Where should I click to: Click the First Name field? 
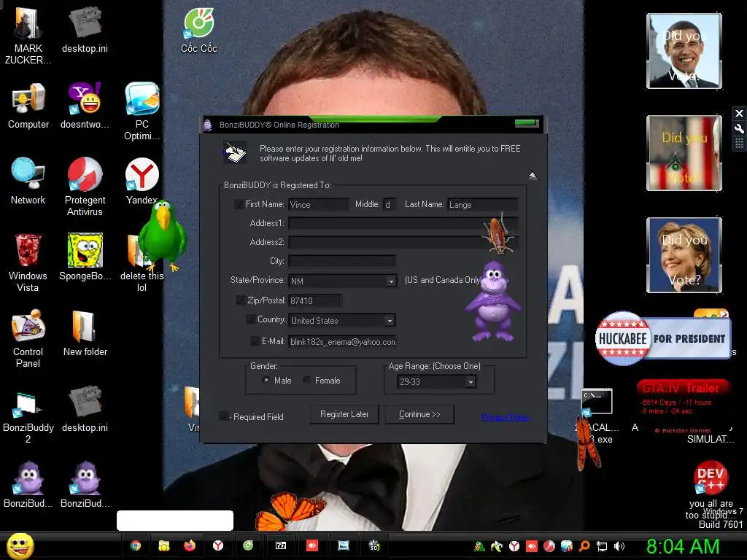click(x=318, y=204)
